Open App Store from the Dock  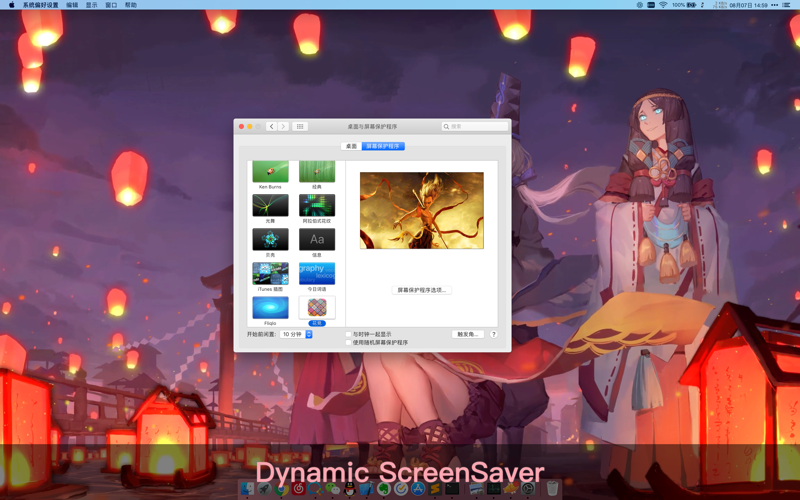418,489
